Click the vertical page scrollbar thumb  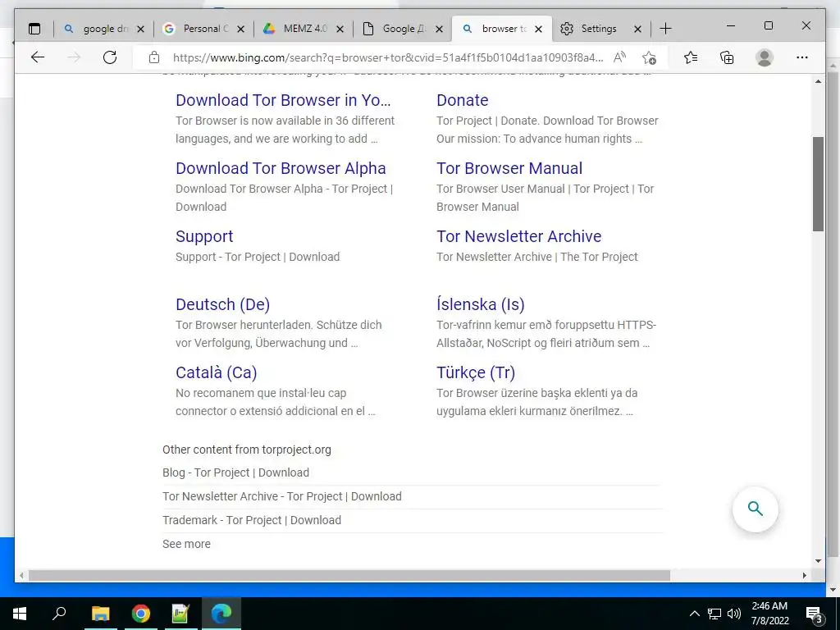point(818,184)
